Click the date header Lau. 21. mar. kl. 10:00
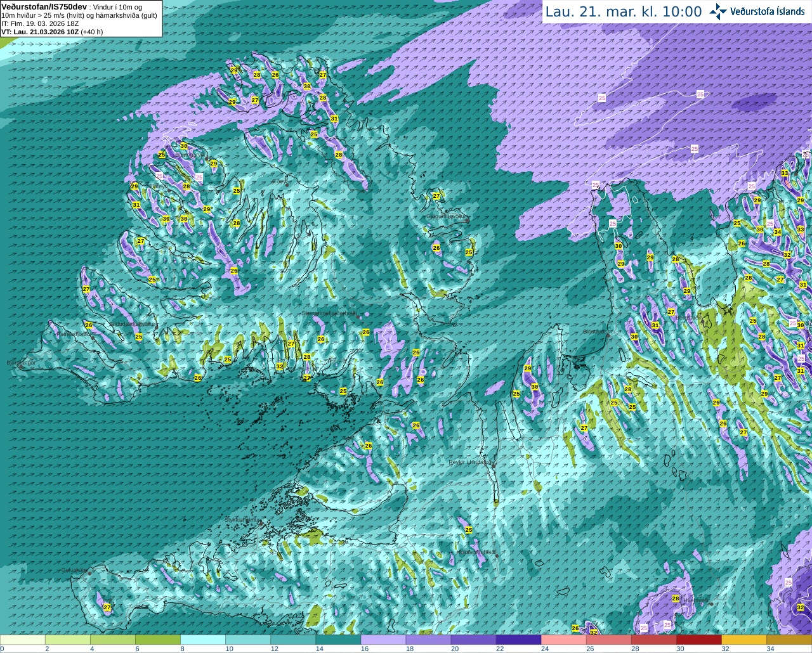Screen dimensions: 812x653 pos(624,11)
